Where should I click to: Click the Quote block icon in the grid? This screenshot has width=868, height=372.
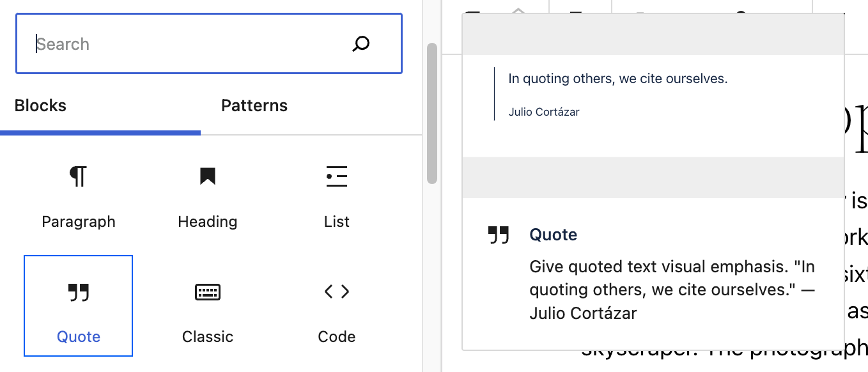tap(79, 293)
